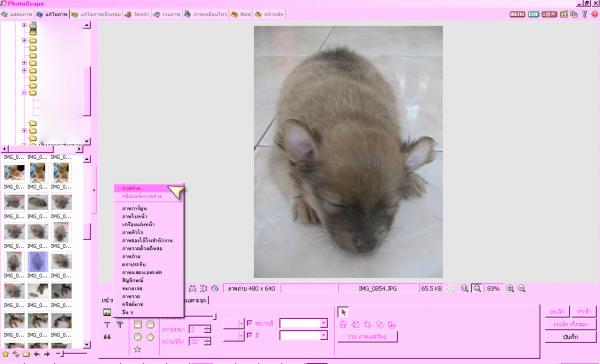600x364 pixels.
Task: Choose the pentagon shape tool
Action: tap(150, 337)
